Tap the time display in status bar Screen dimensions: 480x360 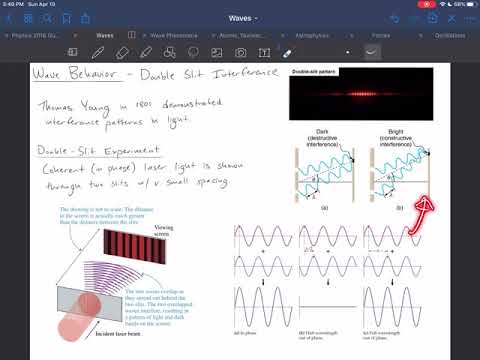pos(13,4)
